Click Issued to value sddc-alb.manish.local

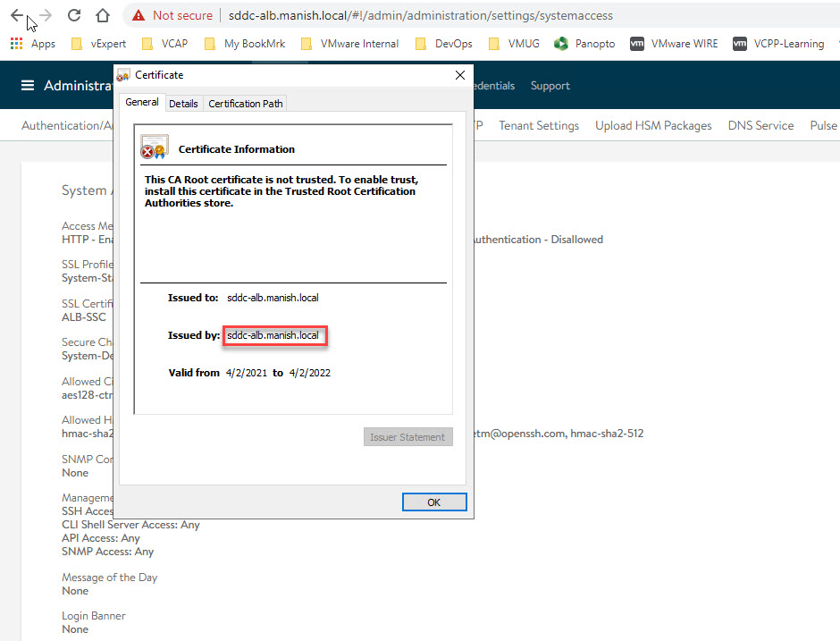(x=273, y=298)
